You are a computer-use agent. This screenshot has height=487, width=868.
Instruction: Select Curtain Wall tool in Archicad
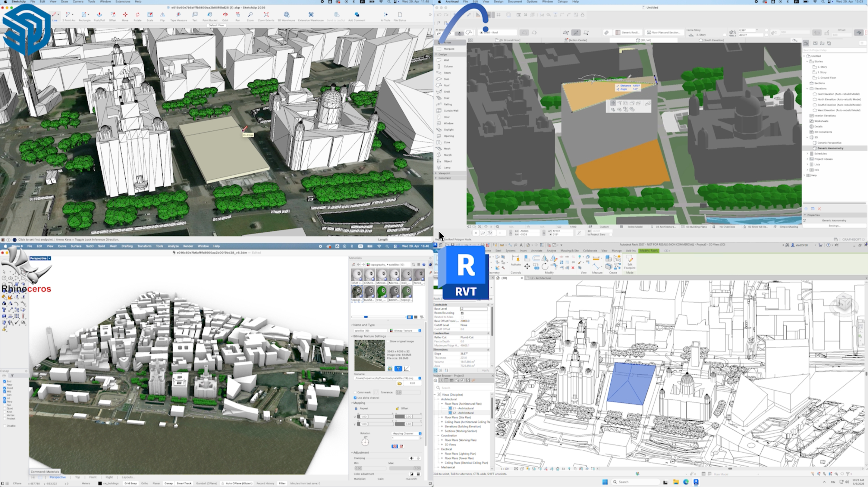(450, 111)
